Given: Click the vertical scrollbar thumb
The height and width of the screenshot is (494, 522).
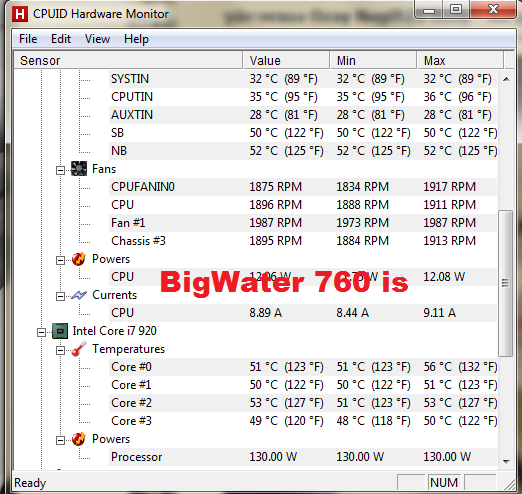Looking at the screenshot, I should coord(506,283).
